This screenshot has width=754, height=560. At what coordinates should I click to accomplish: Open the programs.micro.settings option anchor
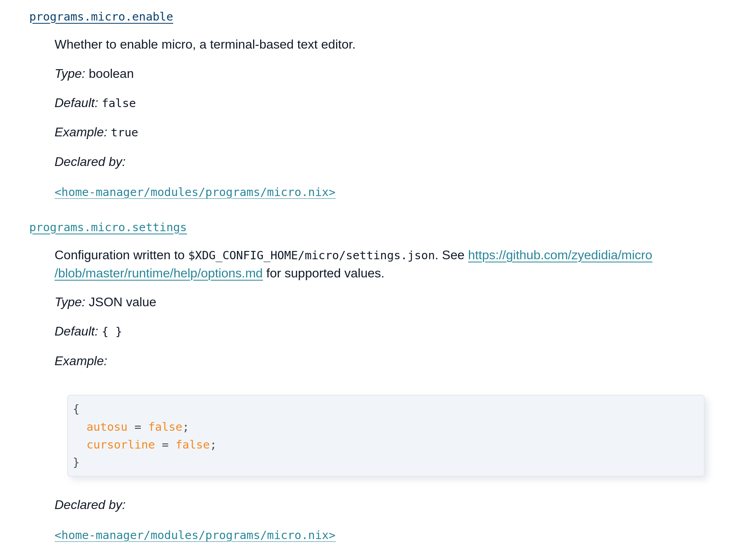pyautogui.click(x=108, y=228)
